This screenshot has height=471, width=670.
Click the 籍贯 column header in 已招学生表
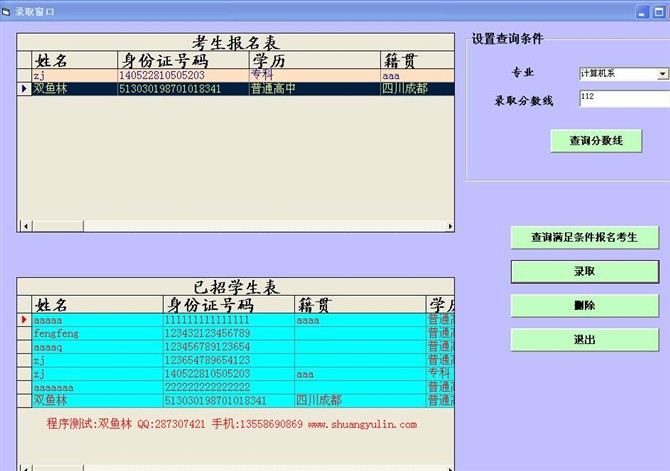tap(360, 305)
